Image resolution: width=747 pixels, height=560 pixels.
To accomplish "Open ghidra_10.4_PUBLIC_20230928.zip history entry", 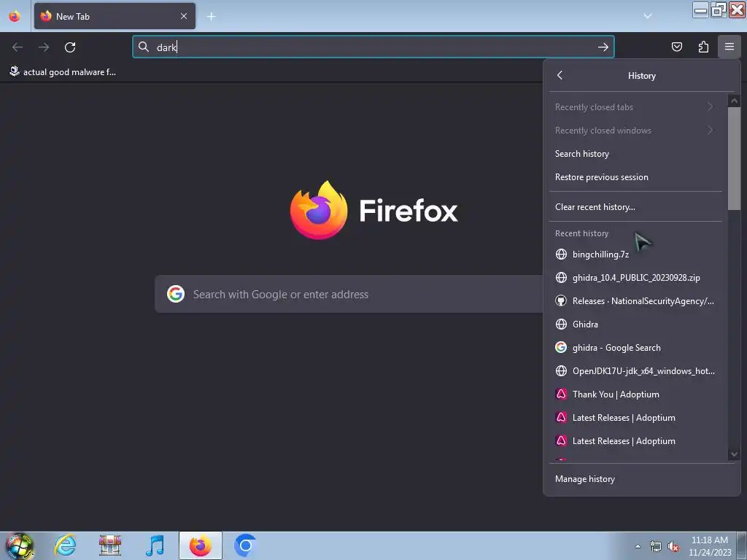I will 635,278.
